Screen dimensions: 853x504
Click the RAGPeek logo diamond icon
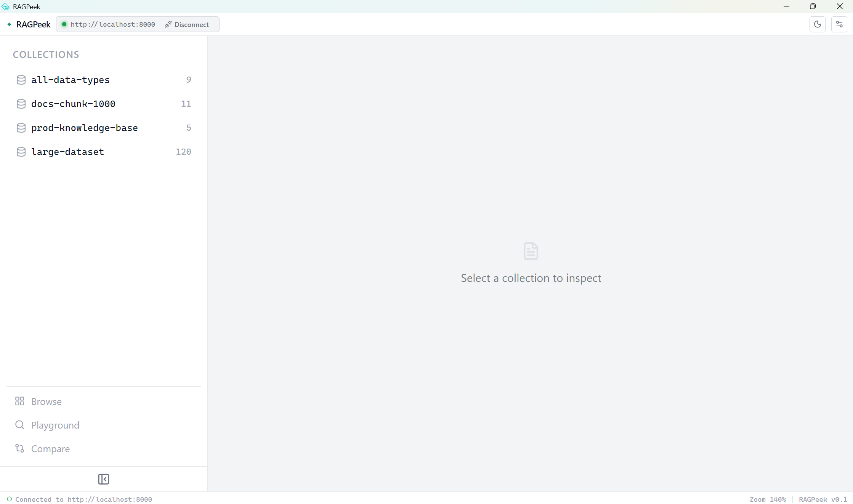pyautogui.click(x=9, y=24)
